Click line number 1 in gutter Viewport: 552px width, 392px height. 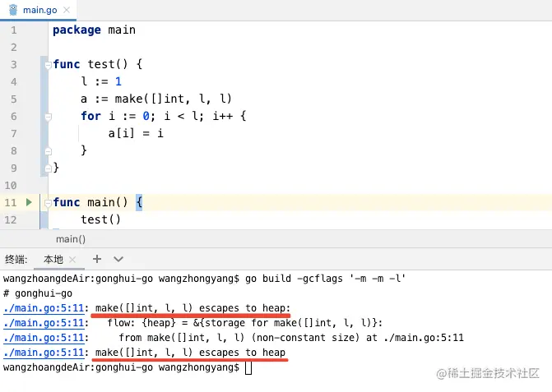(13, 30)
